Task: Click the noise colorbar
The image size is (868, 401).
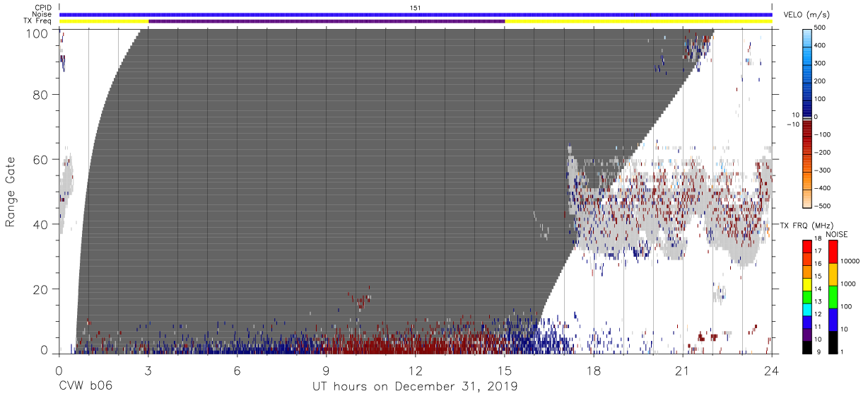Action: tap(833, 296)
